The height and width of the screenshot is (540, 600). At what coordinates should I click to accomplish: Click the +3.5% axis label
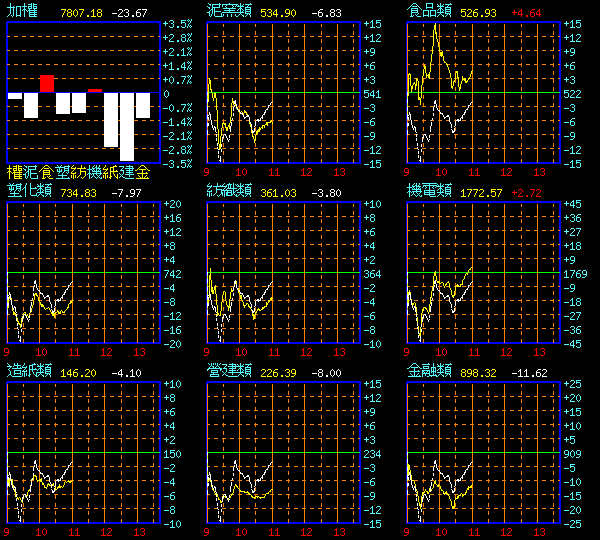pos(178,24)
